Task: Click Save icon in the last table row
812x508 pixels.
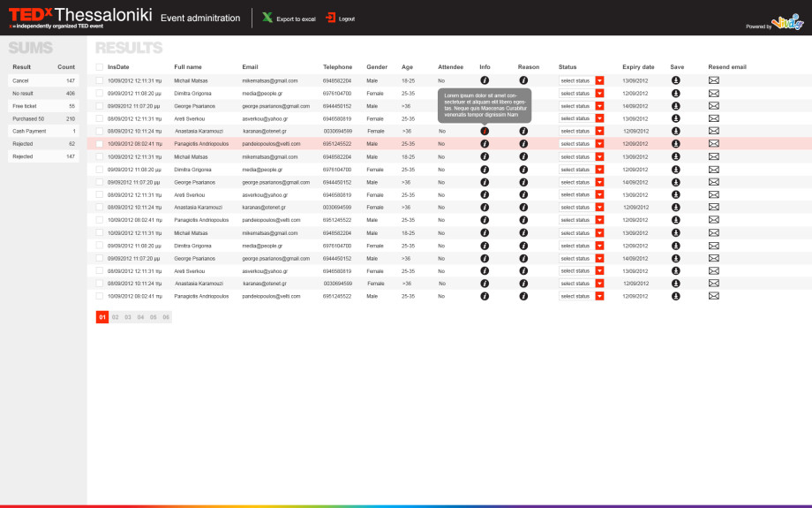Action: [x=676, y=296]
